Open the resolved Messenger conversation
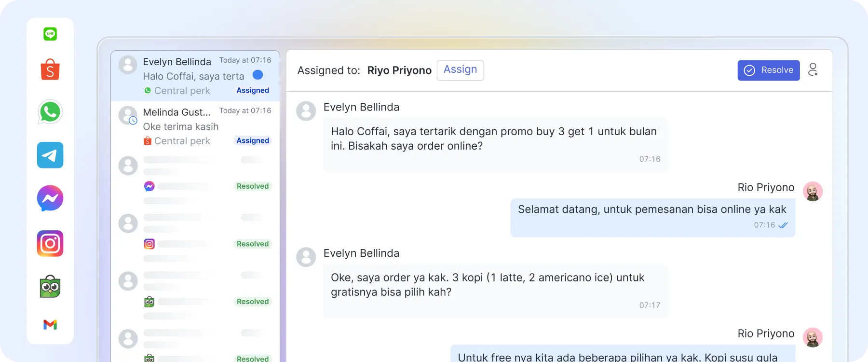 pyautogui.click(x=195, y=180)
